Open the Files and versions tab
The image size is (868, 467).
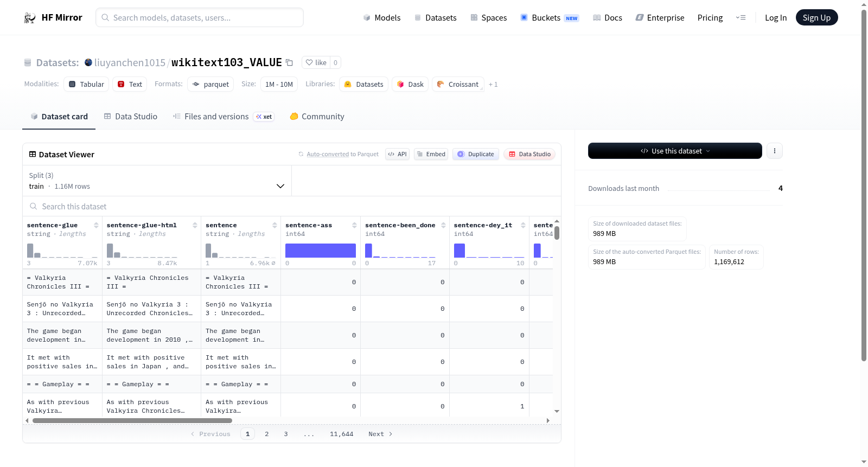(x=224, y=117)
